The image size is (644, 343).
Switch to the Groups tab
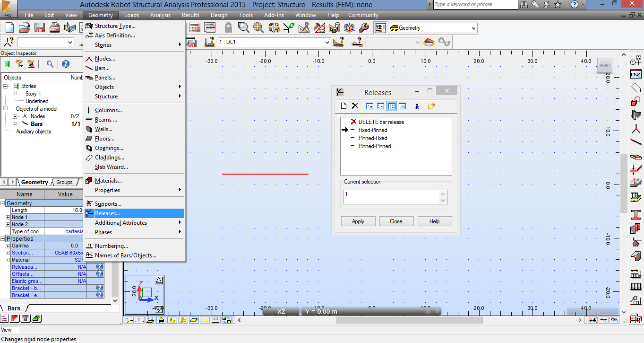(x=64, y=182)
